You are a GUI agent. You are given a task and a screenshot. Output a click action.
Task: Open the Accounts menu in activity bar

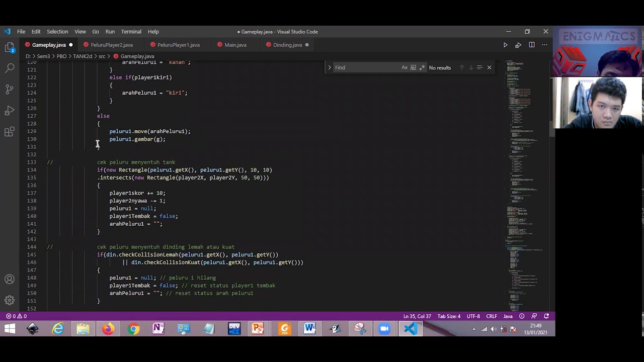[x=10, y=279]
